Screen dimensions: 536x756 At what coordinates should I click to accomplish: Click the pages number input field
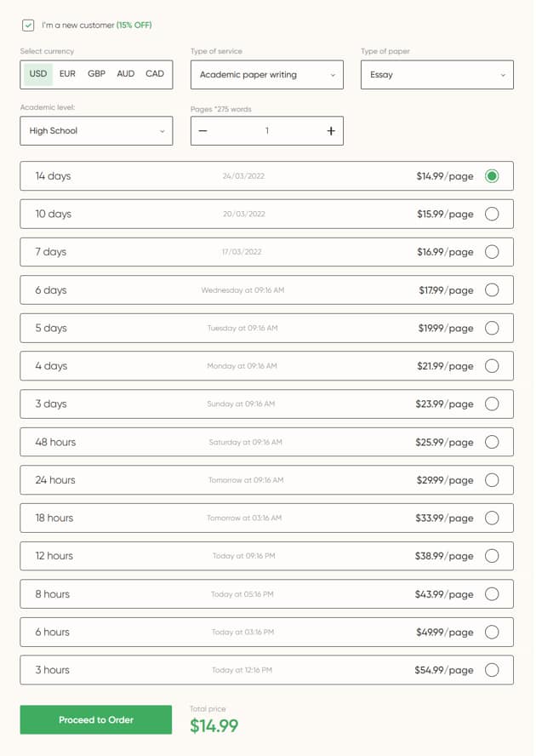(x=267, y=130)
